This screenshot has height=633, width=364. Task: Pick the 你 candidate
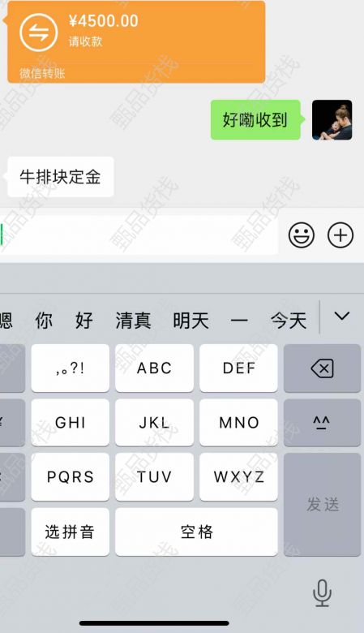[x=44, y=321]
